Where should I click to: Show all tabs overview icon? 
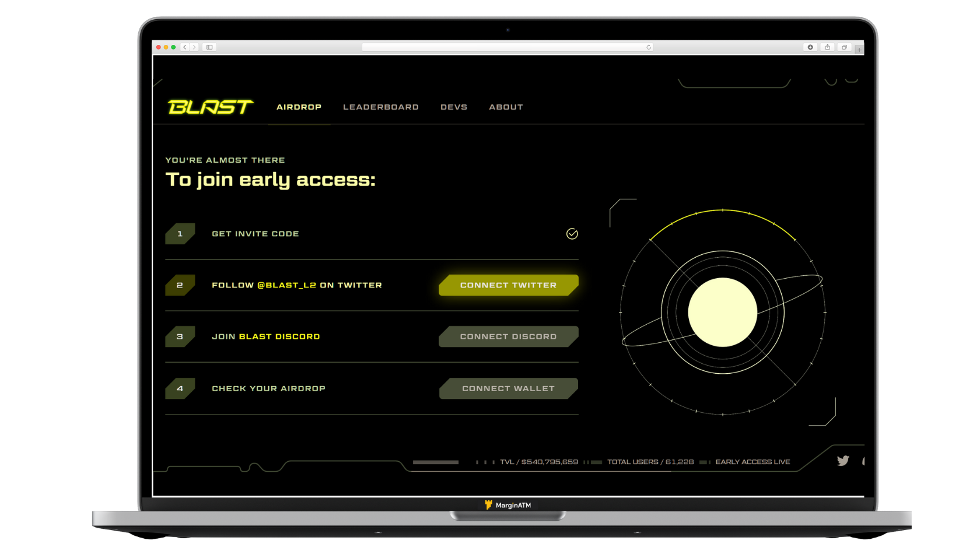844,47
